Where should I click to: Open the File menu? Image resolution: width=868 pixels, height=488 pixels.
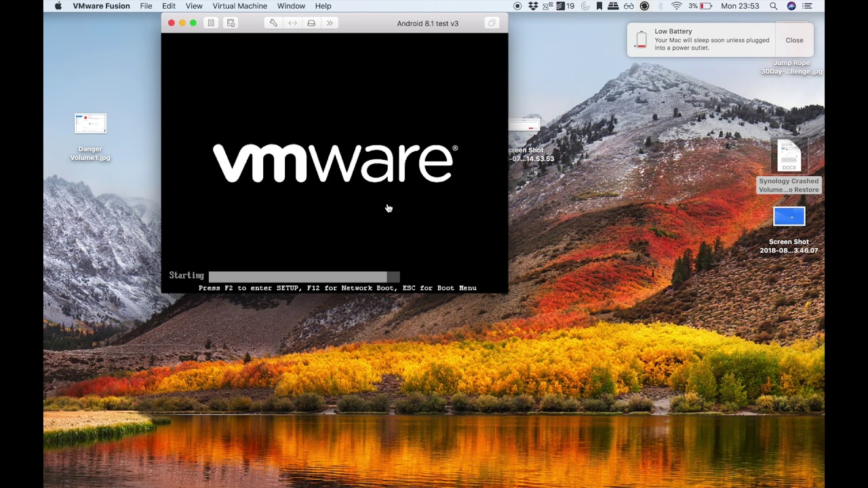point(146,6)
